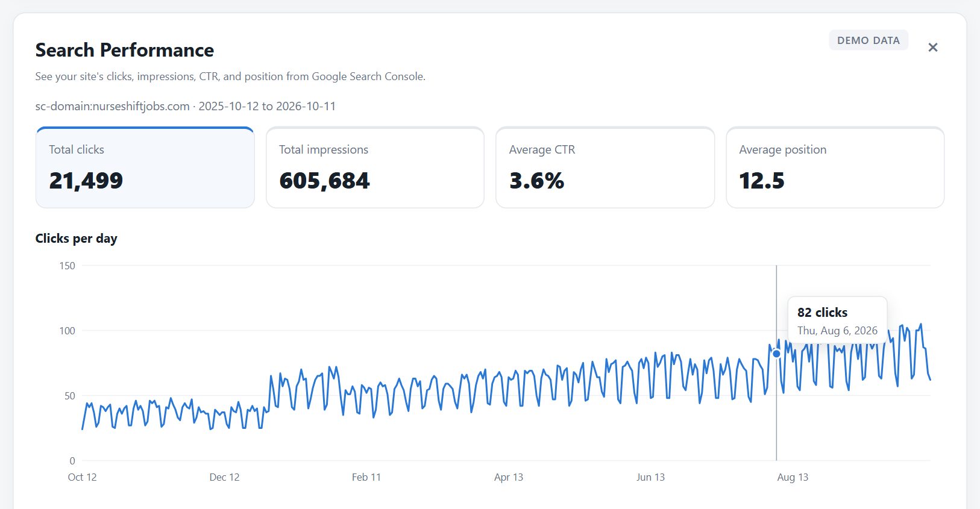Viewport: 980px width, 509px height.
Task: Click the 'Jun 13' x-axis label
Action: pyautogui.click(x=651, y=477)
